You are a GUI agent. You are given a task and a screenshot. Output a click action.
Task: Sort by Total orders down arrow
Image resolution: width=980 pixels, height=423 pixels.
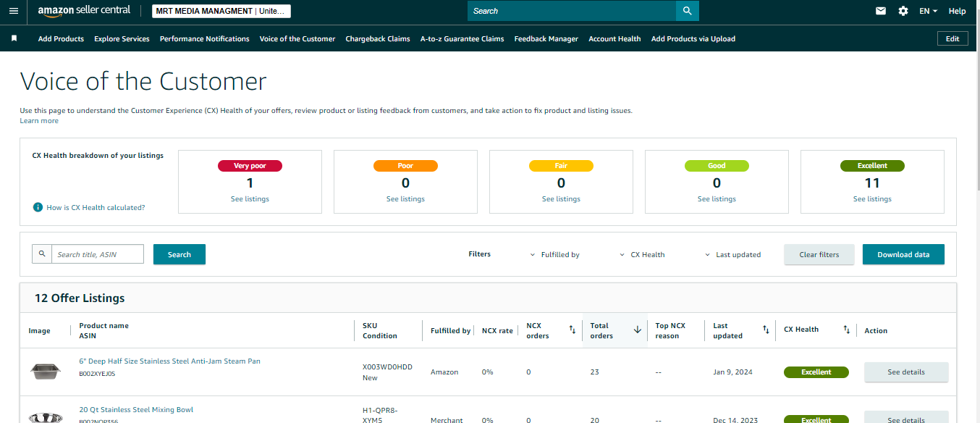pyautogui.click(x=638, y=330)
